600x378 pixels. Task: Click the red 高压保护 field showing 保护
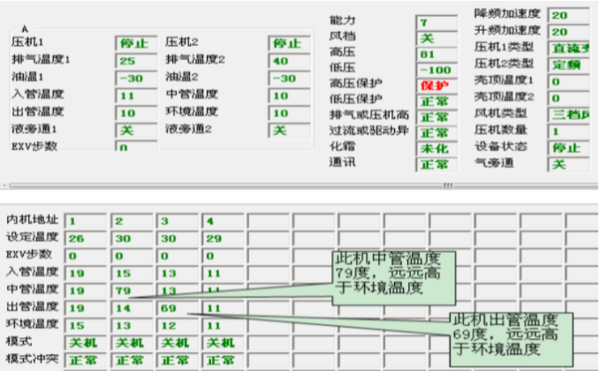(437, 86)
